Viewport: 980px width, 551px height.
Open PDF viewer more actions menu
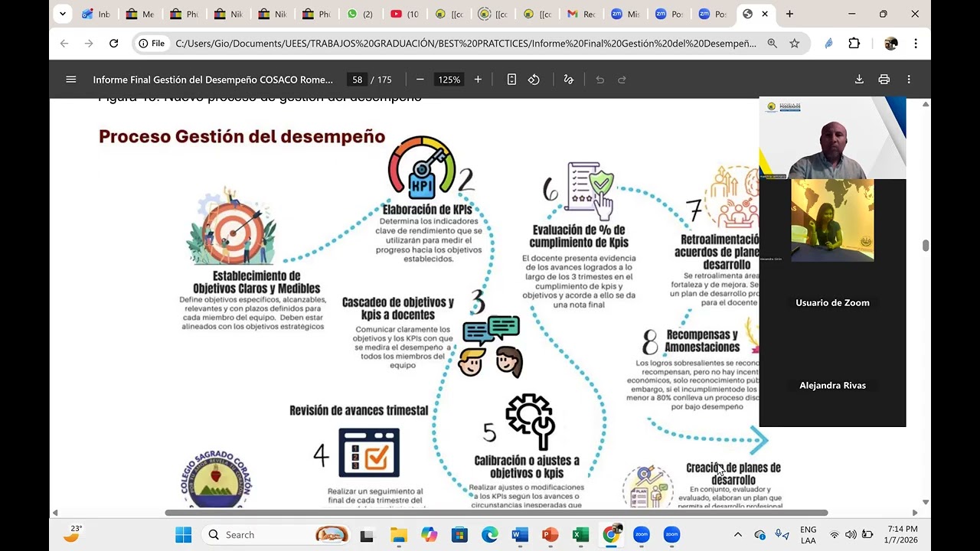click(909, 80)
